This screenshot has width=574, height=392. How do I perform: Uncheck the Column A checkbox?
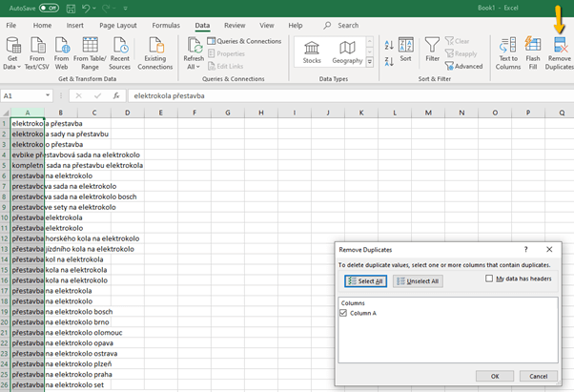(343, 313)
